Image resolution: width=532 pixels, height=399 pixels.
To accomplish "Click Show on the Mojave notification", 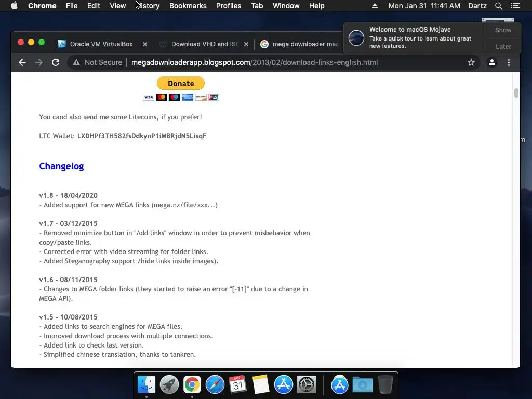I will click(503, 30).
